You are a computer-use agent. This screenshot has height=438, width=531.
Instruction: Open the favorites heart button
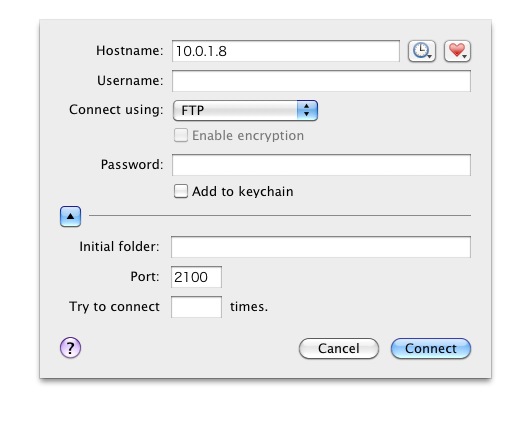[x=458, y=51]
